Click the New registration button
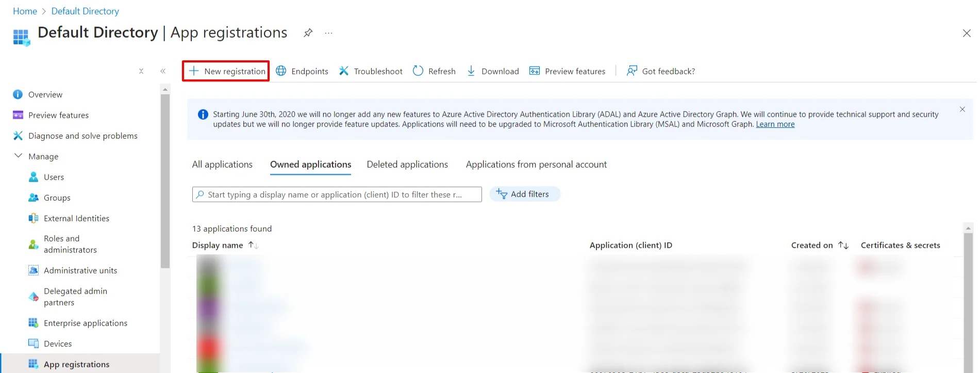The width and height of the screenshot is (980, 373). [x=226, y=71]
